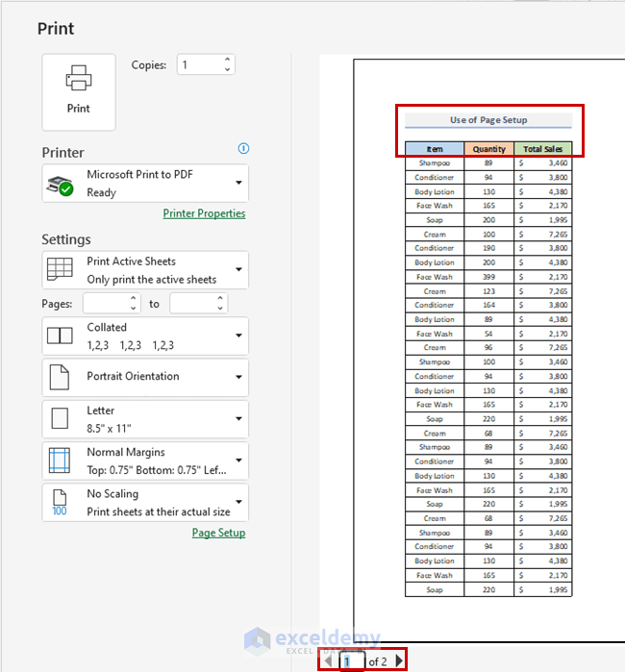Click the No Scaling 100 icon
Screen dimensions: 625x672
(x=60, y=502)
